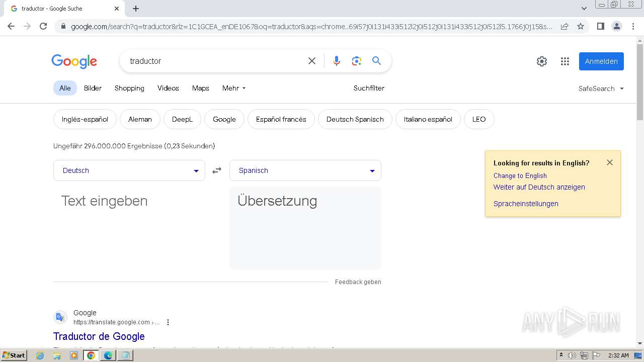This screenshot has height=362, width=644.
Task: Click the blue search magnifier icon
Action: point(376,61)
